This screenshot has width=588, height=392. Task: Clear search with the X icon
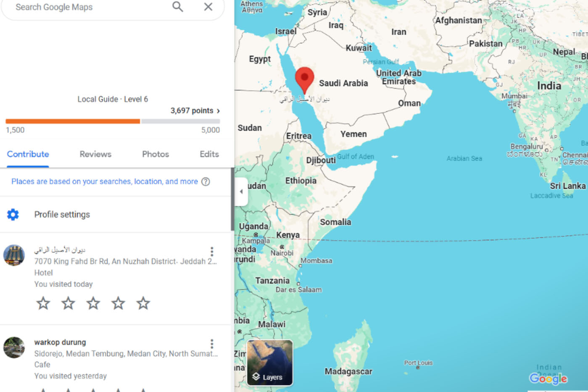coord(208,7)
